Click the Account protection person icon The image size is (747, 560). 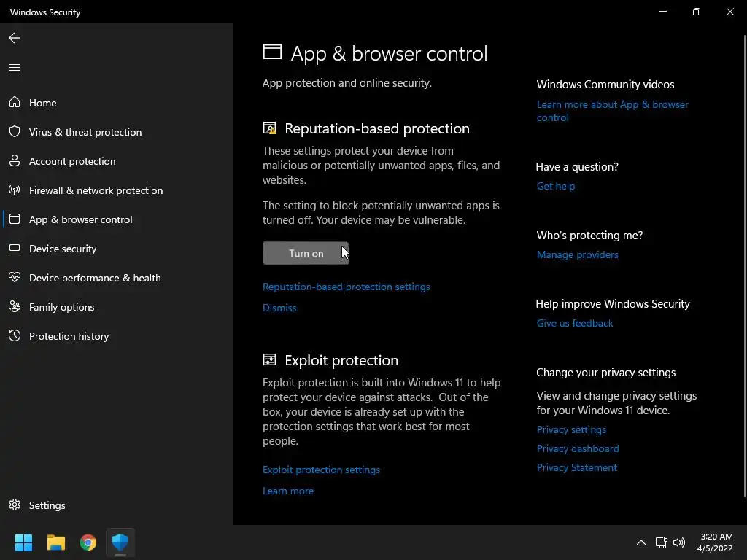(15, 161)
